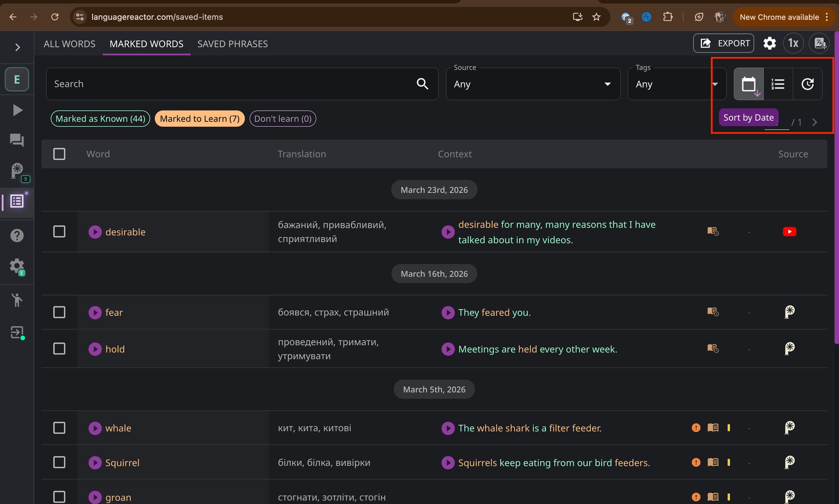Open the help question mark sidebar icon
Image resolution: width=839 pixels, height=504 pixels.
tap(17, 235)
